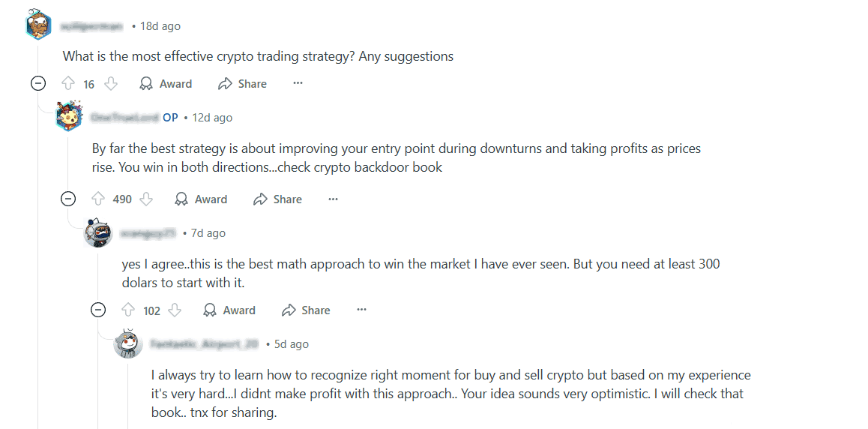Upvote the comment with 16 votes
The width and height of the screenshot is (868, 429).
click(x=68, y=83)
